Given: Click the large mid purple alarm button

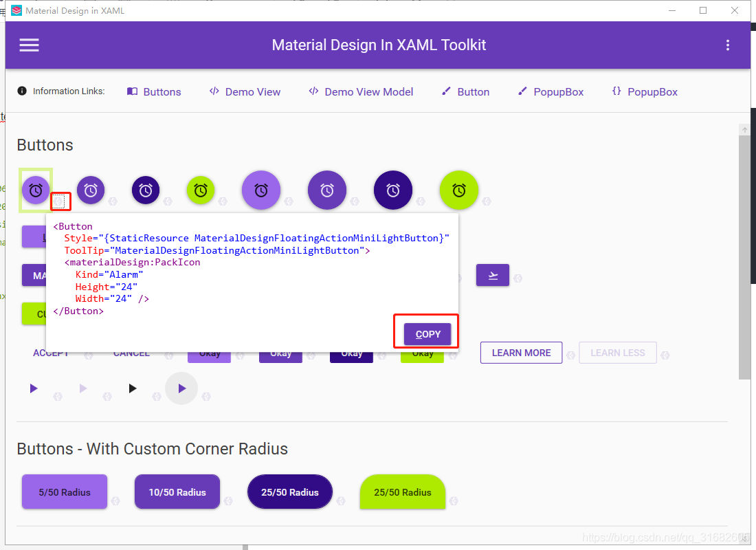Looking at the screenshot, I should pyautogui.click(x=327, y=190).
